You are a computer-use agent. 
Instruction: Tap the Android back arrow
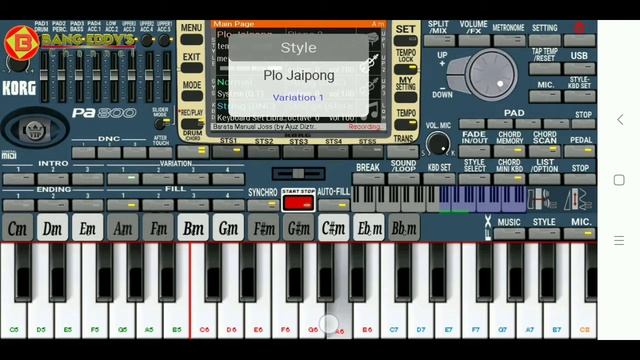[620, 120]
